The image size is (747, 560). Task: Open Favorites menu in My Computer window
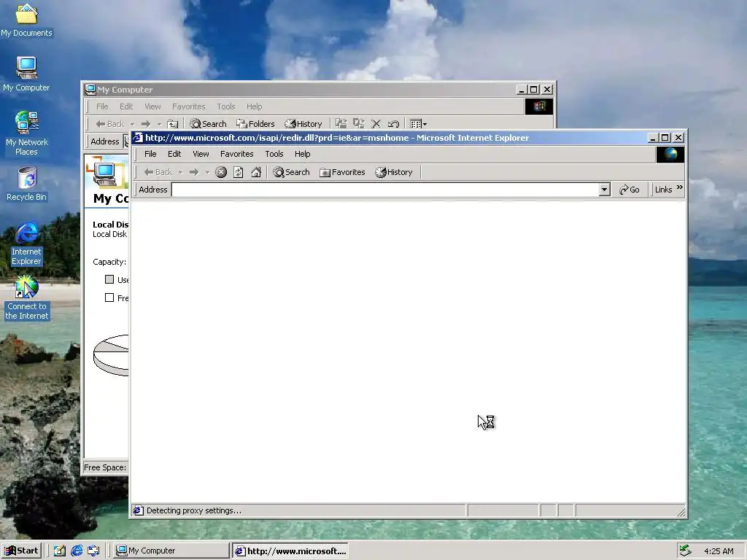coord(189,106)
